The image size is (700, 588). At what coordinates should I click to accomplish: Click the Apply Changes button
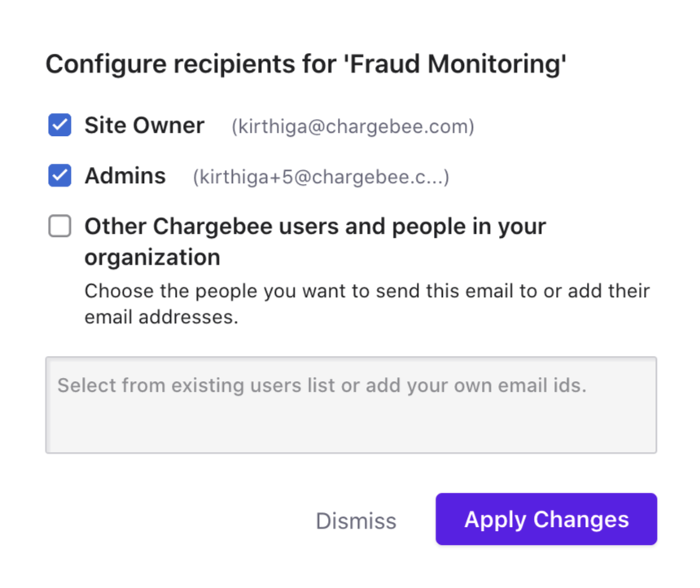[546, 520]
